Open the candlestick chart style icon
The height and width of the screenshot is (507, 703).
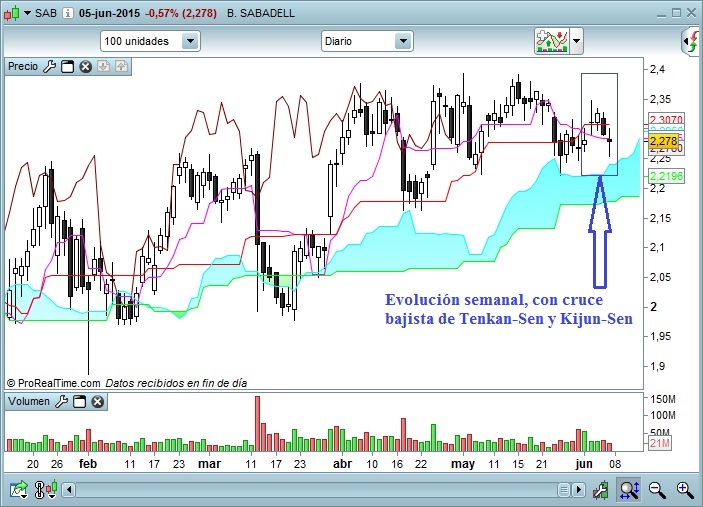click(13, 13)
